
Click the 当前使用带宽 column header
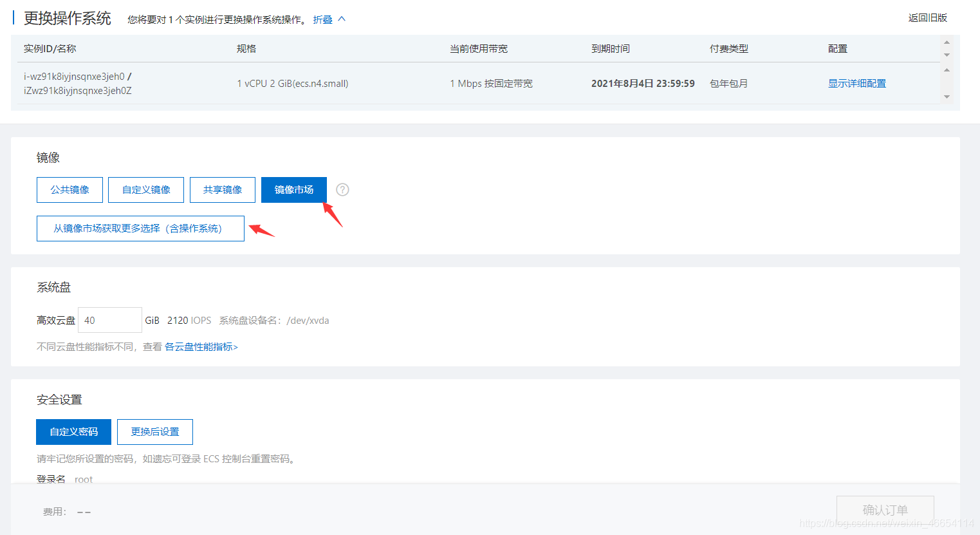[x=479, y=49]
